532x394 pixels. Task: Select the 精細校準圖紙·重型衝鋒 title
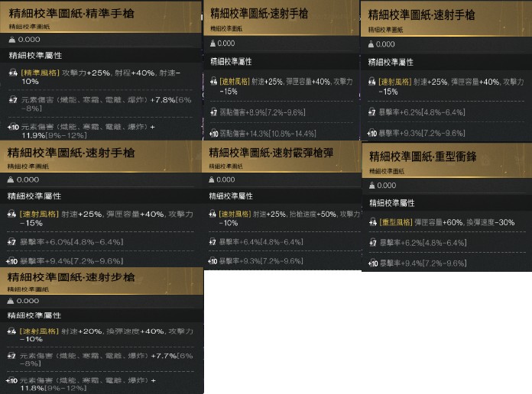coord(423,157)
